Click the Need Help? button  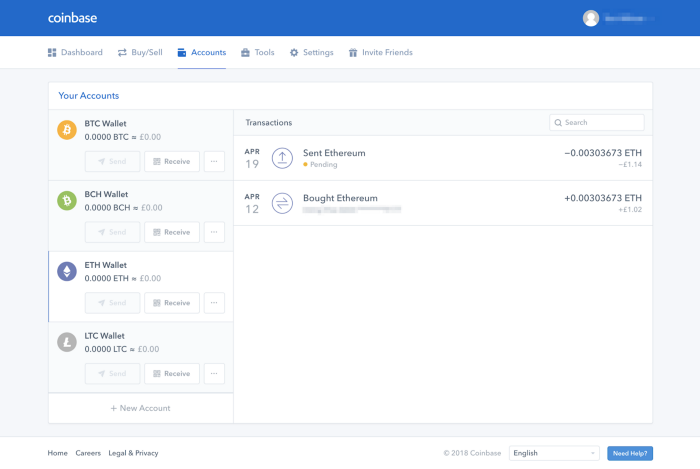pos(630,453)
